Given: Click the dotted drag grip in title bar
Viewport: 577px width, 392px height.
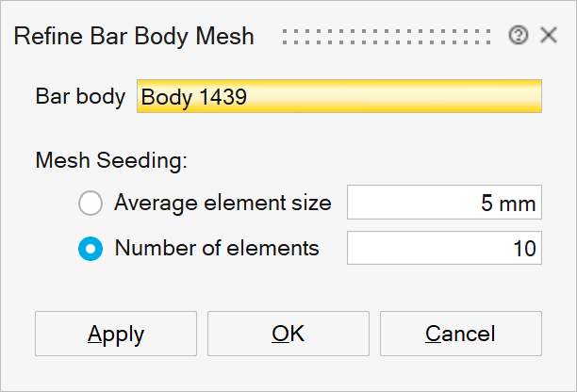Looking at the screenshot, I should point(387,37).
